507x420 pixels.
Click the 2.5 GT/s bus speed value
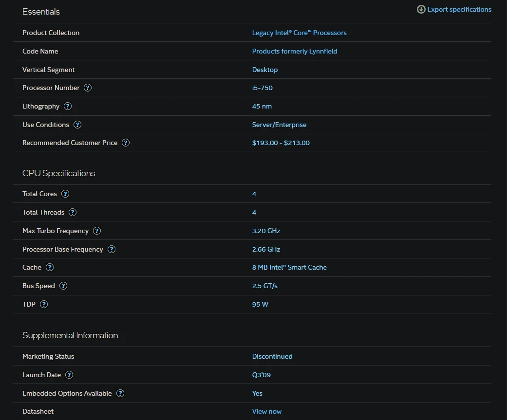tap(265, 286)
